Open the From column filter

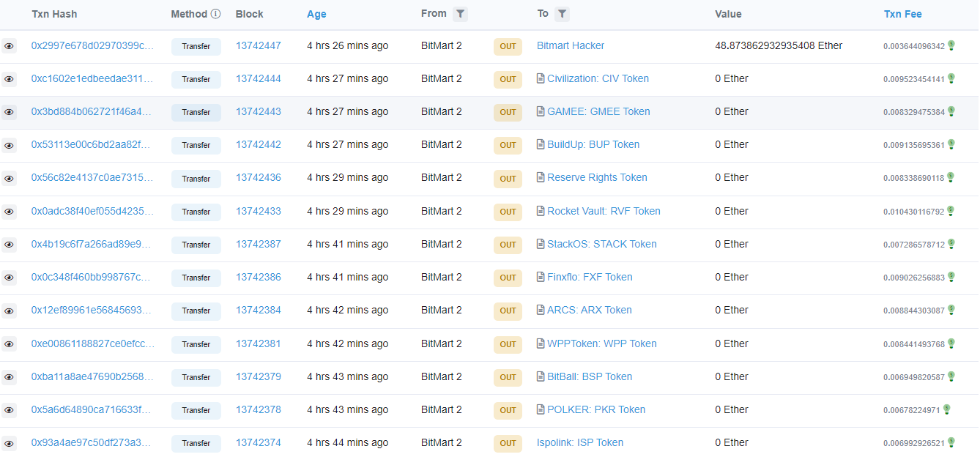coord(460,14)
